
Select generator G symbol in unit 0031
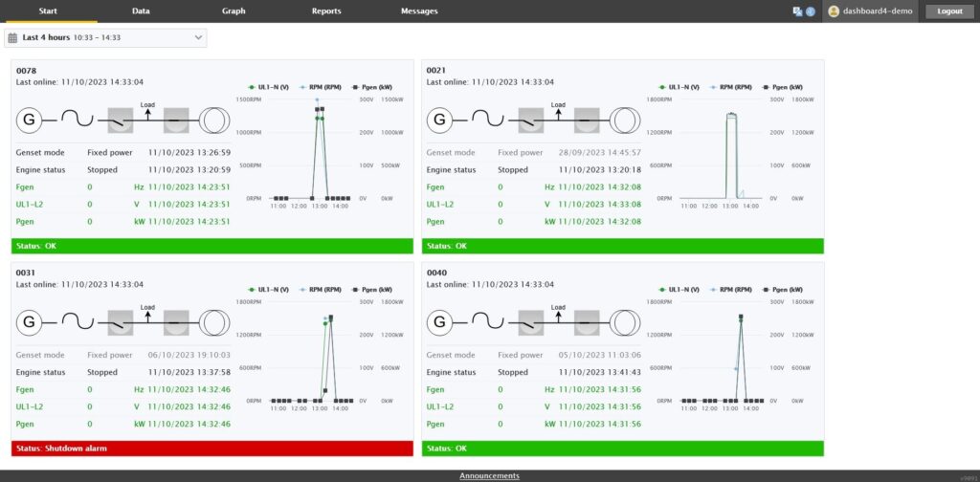tap(29, 322)
